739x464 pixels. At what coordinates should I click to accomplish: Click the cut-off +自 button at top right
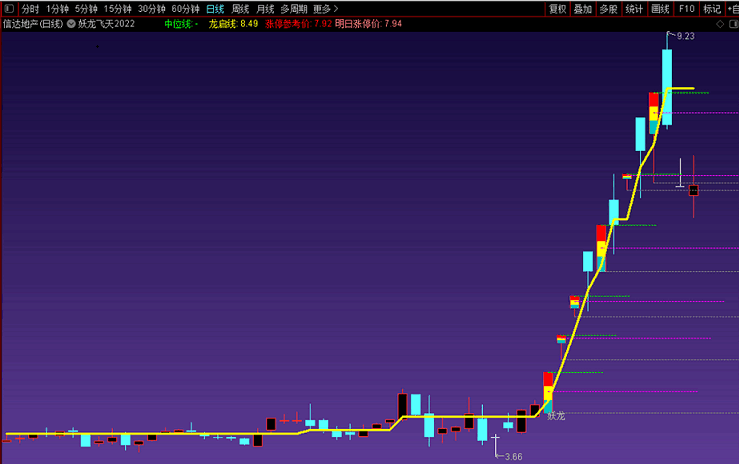click(x=733, y=9)
